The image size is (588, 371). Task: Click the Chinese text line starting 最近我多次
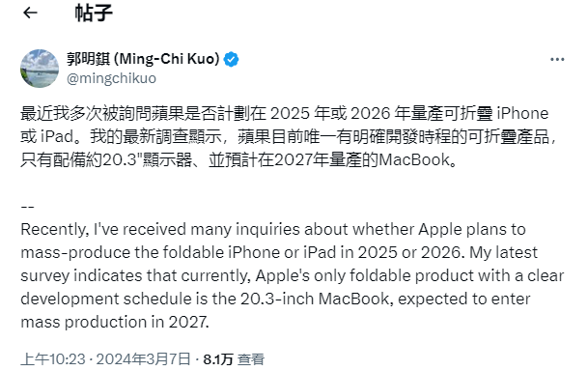tap(285, 113)
